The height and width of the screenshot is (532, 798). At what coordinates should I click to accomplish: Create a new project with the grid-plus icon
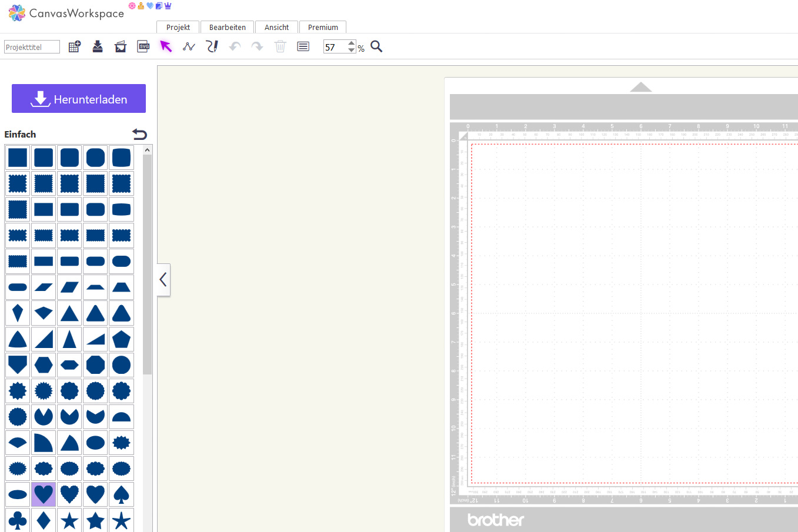pyautogui.click(x=74, y=47)
